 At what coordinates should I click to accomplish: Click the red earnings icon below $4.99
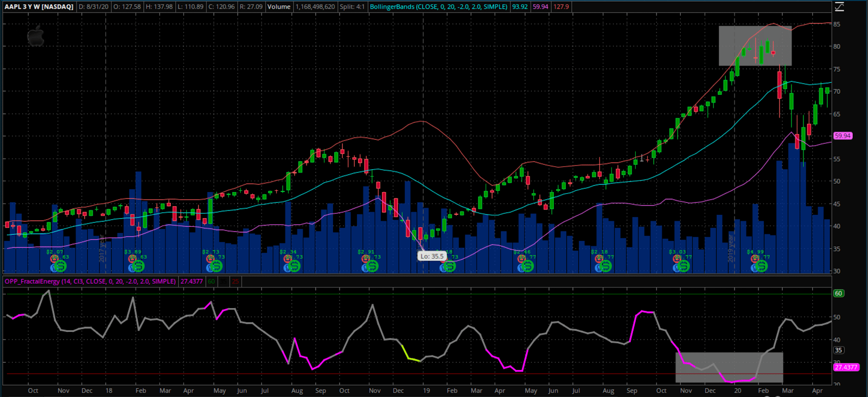point(756,259)
